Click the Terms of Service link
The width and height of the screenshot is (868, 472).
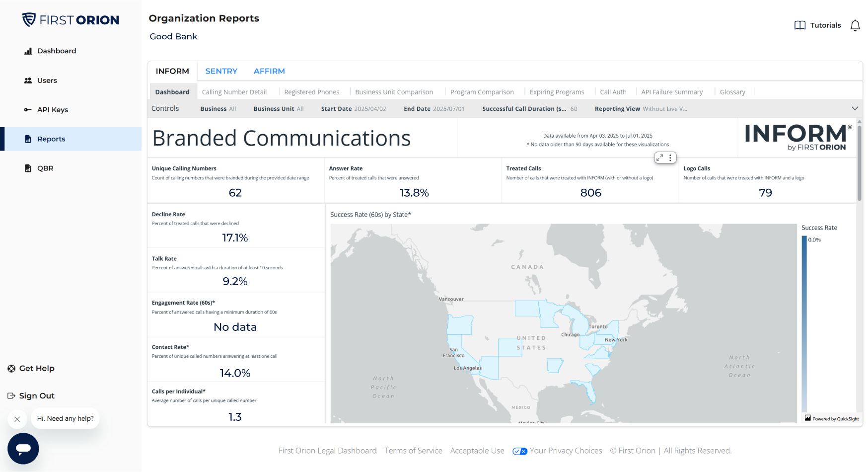point(413,451)
